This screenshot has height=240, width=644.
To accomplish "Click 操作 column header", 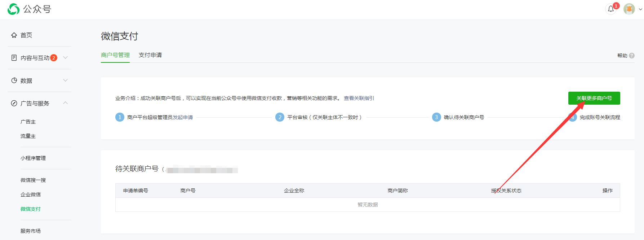I will click(x=608, y=191).
